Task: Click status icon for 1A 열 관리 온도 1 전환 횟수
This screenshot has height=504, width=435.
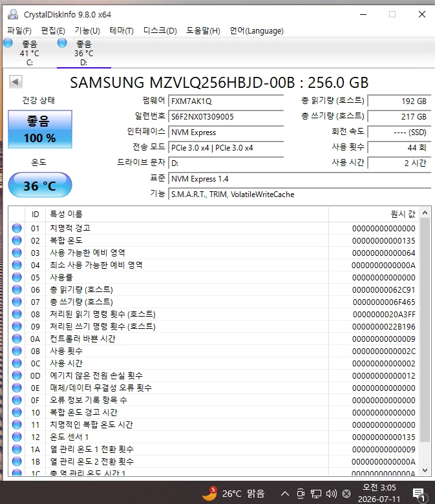Action: click(x=17, y=449)
